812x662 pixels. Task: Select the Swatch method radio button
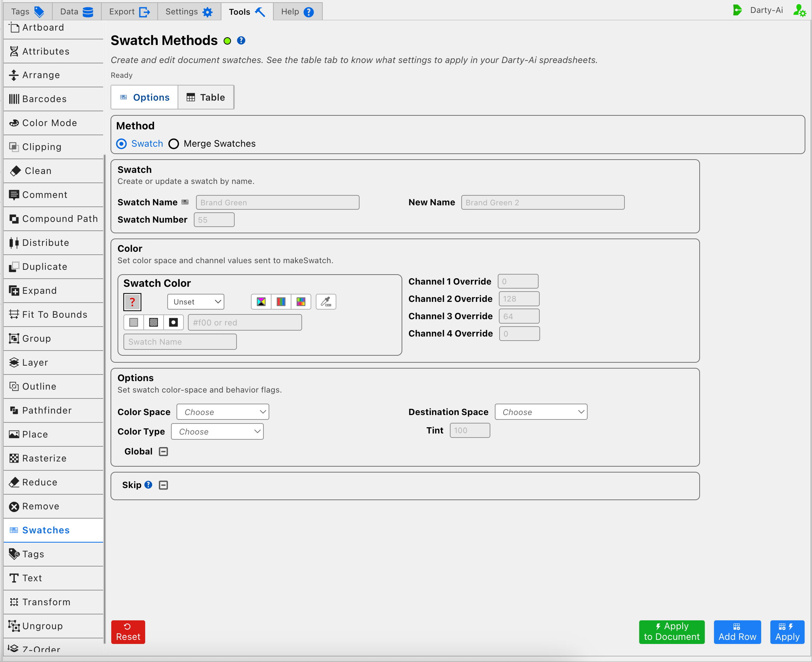click(x=121, y=144)
